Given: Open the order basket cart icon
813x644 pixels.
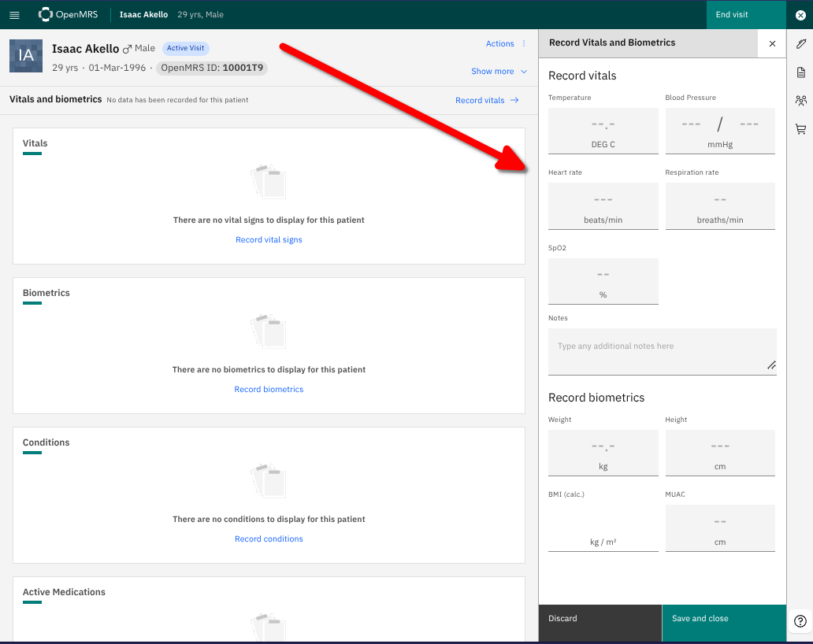Looking at the screenshot, I should pos(801,129).
